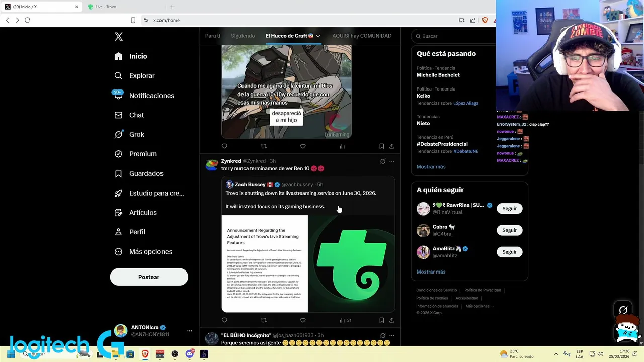Like Zynkred's Trovo post
Image resolution: width=644 pixels, height=362 pixels.
click(303, 320)
